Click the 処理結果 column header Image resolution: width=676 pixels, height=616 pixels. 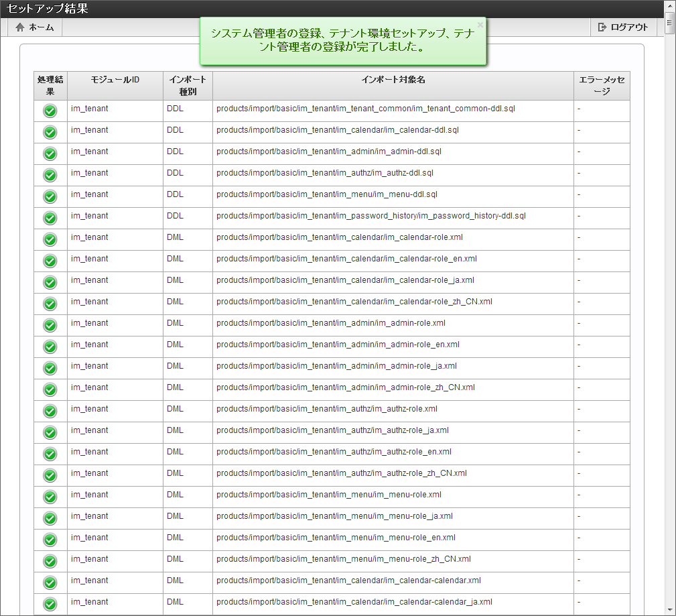coord(50,85)
